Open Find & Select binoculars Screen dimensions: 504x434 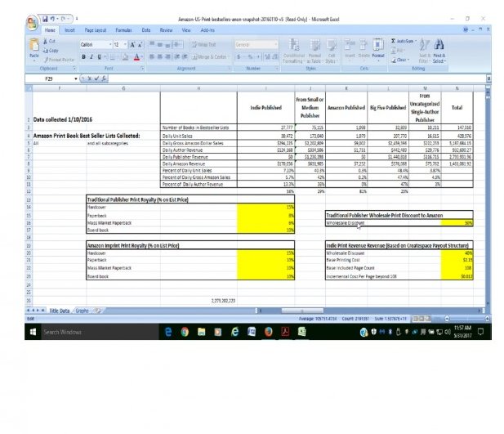point(439,51)
